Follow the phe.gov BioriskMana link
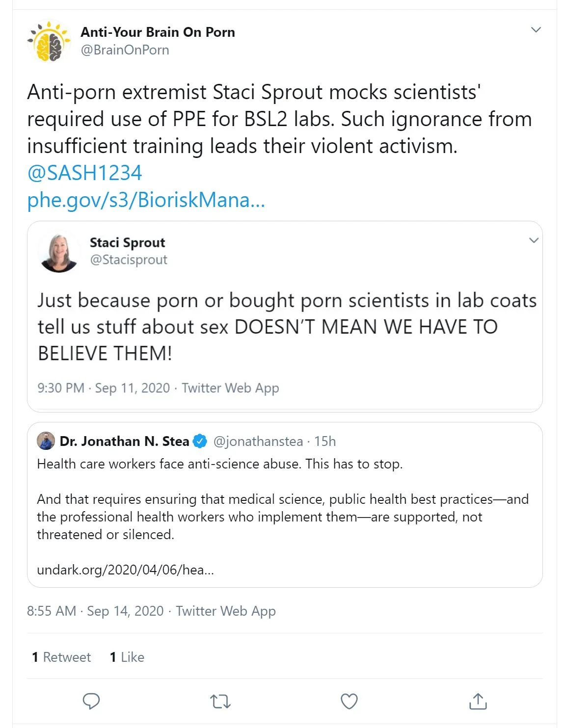The image size is (566, 728). tap(146, 200)
